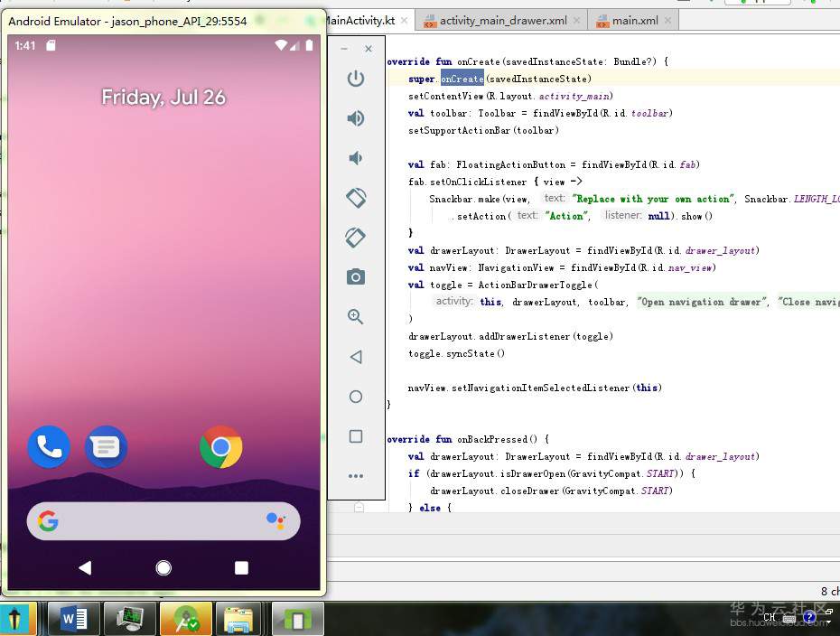
Task: Activate the emulator zoom magnifier tool
Action: pyautogui.click(x=356, y=317)
